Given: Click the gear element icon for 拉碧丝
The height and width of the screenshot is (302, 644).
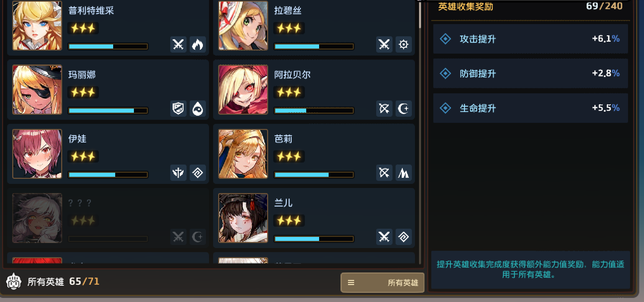Looking at the screenshot, I should tap(403, 44).
